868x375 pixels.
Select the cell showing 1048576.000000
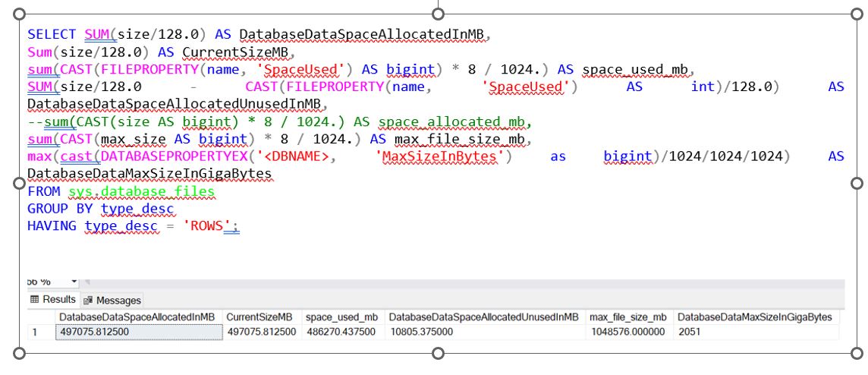click(x=627, y=332)
